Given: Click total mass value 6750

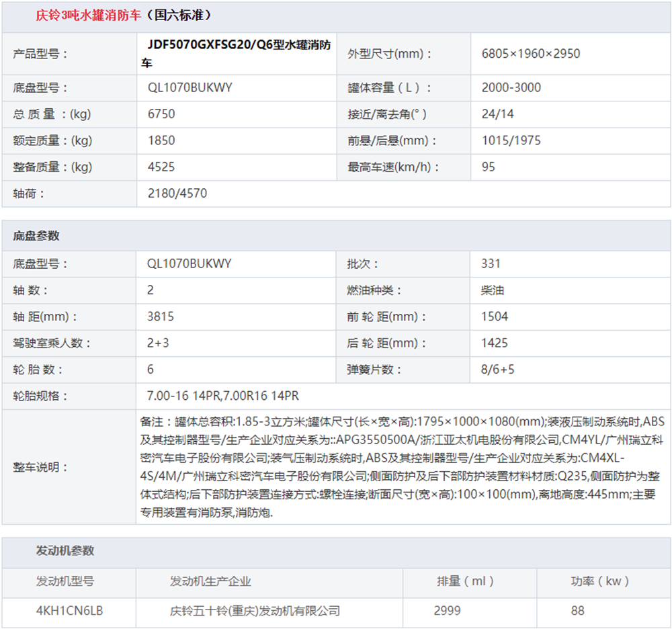Looking at the screenshot, I should 161,114.
